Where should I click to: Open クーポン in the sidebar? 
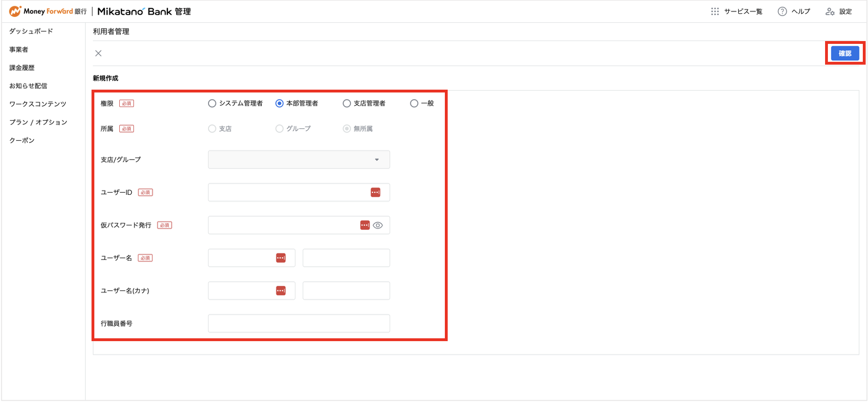(x=22, y=141)
